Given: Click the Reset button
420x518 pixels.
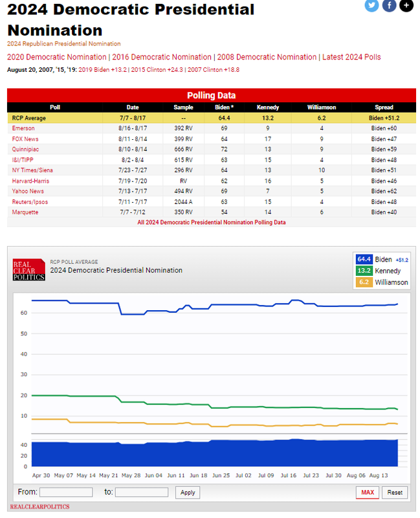Looking at the screenshot, I should [x=395, y=493].
